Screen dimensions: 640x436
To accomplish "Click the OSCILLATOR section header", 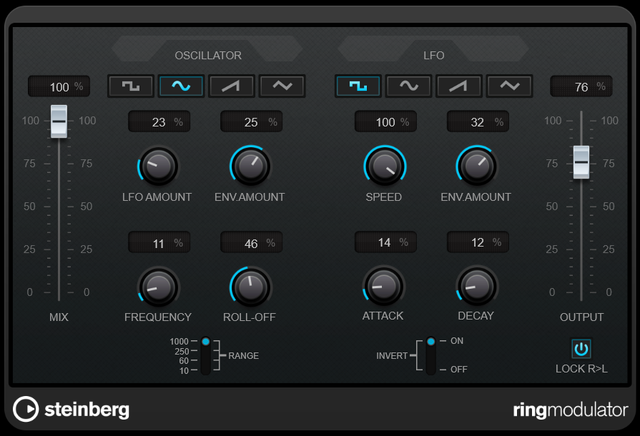I will pos(208,55).
